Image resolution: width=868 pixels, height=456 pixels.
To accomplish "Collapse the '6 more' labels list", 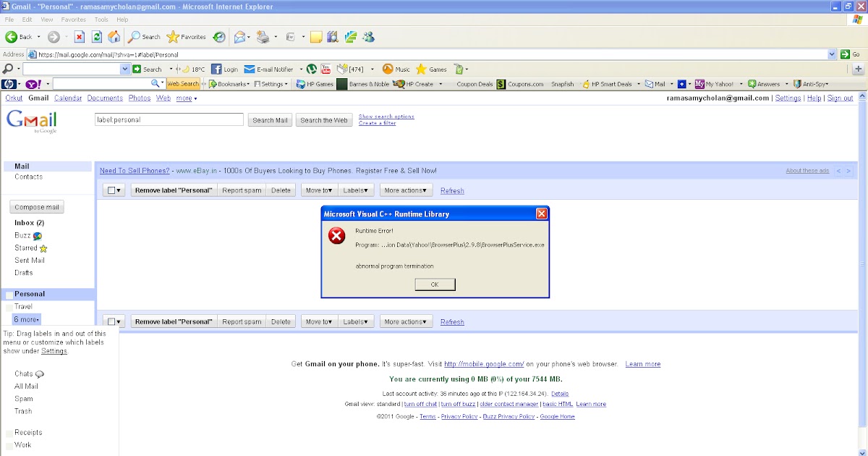I will point(27,319).
